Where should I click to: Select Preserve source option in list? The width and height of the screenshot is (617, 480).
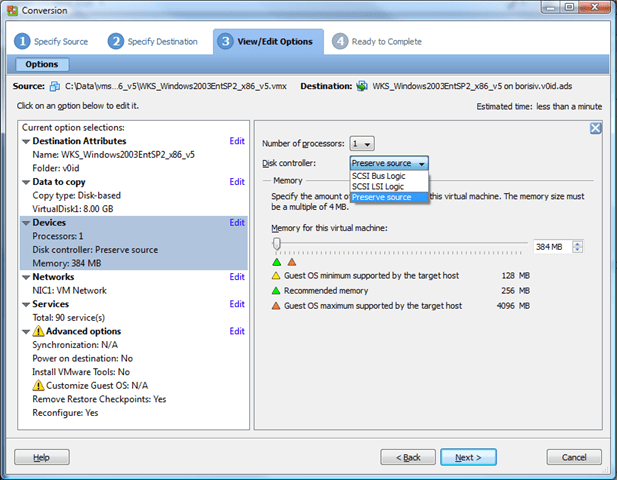pyautogui.click(x=381, y=197)
